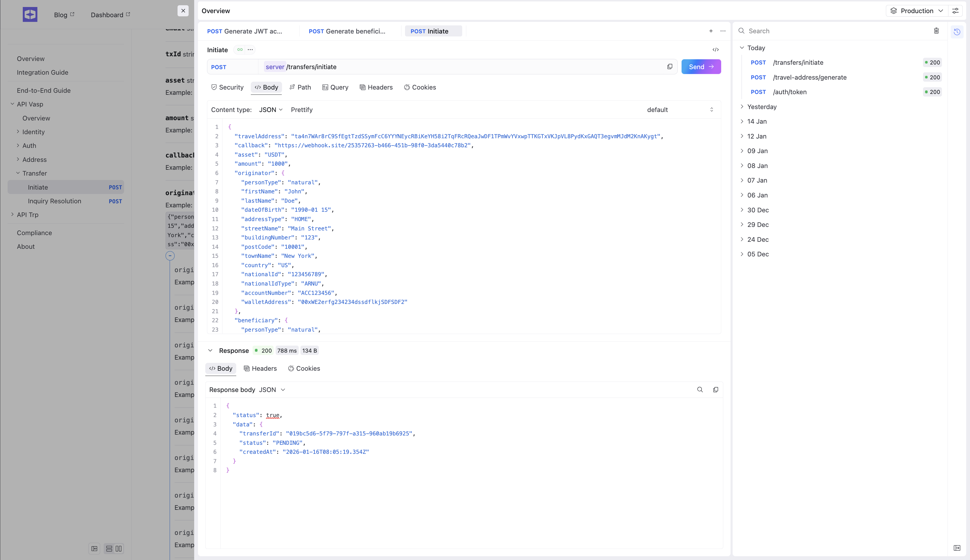Expand the Yesterday history group

[762, 106]
